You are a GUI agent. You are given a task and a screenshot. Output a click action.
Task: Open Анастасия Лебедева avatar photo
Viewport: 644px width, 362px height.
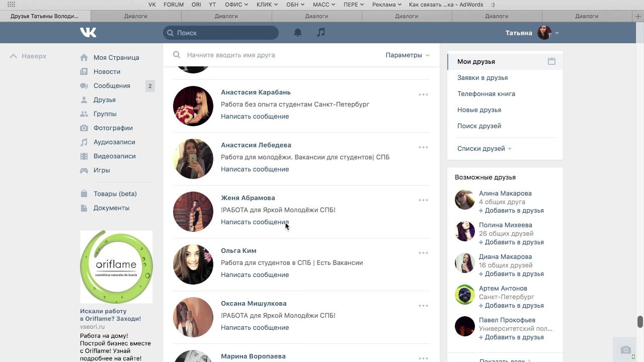[x=193, y=159]
